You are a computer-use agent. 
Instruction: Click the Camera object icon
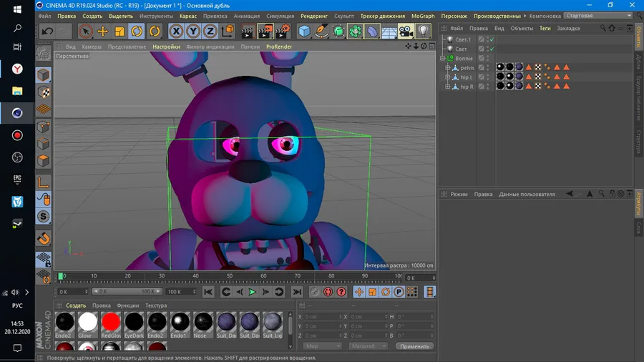[406, 31]
